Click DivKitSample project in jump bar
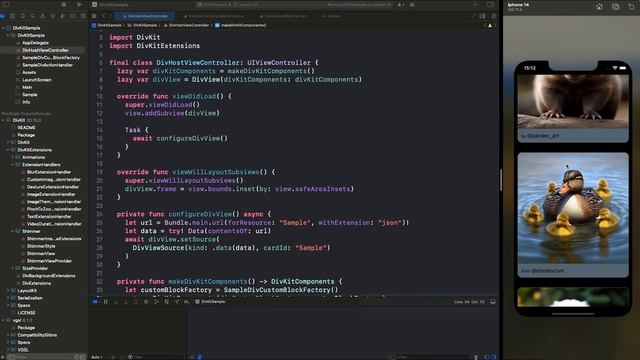 (107, 25)
